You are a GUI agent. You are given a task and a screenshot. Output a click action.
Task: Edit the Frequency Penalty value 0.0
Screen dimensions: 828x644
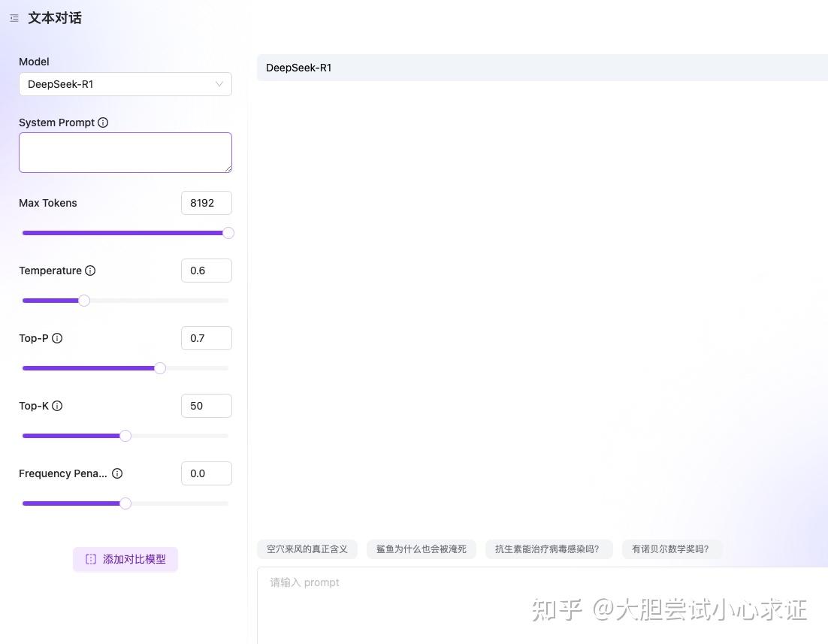(207, 473)
